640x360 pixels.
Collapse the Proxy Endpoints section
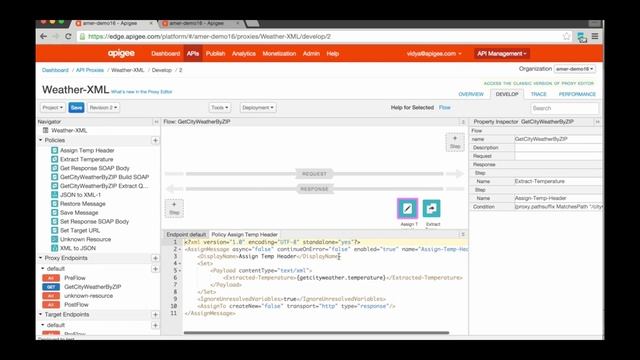[40, 258]
